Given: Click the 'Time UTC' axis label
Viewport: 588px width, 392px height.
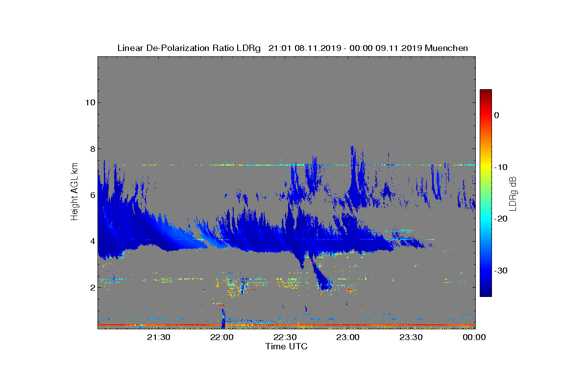Looking at the screenshot, I should (287, 346).
